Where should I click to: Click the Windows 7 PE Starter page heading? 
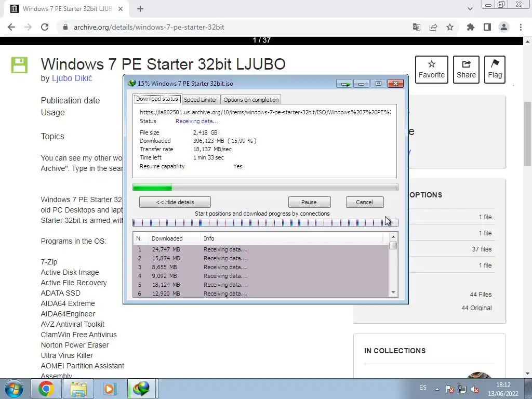(x=163, y=64)
